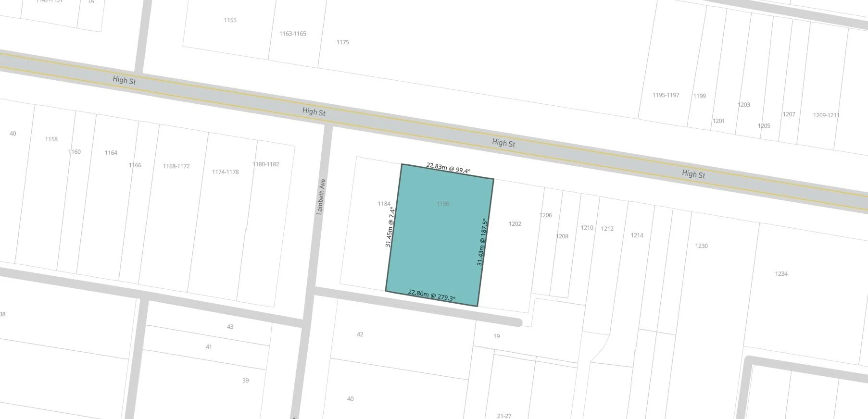
Task: Select the parcel labelled 1230
Action: tap(702, 246)
